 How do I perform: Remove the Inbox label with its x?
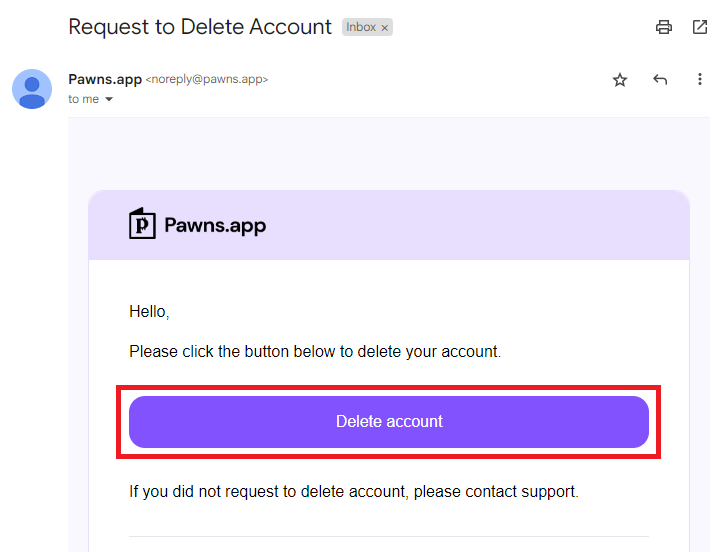pos(385,28)
